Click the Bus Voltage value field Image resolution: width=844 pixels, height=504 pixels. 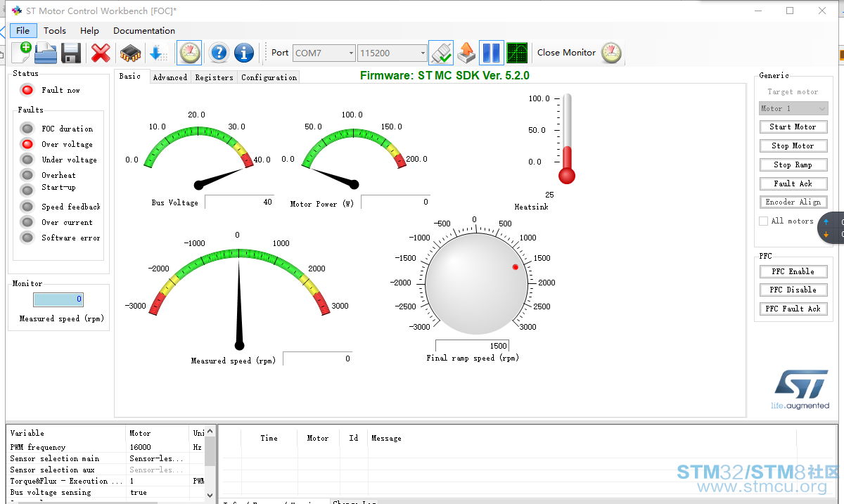pyautogui.click(x=239, y=202)
